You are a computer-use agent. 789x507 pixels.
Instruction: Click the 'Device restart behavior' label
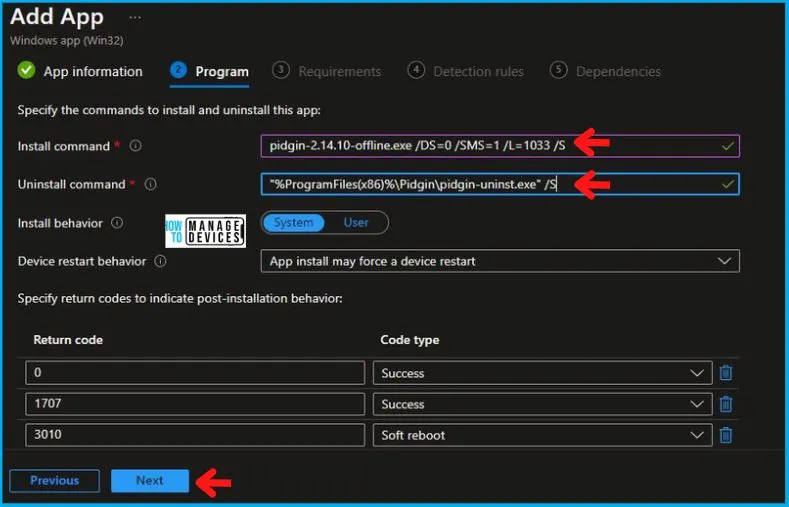tap(82, 261)
